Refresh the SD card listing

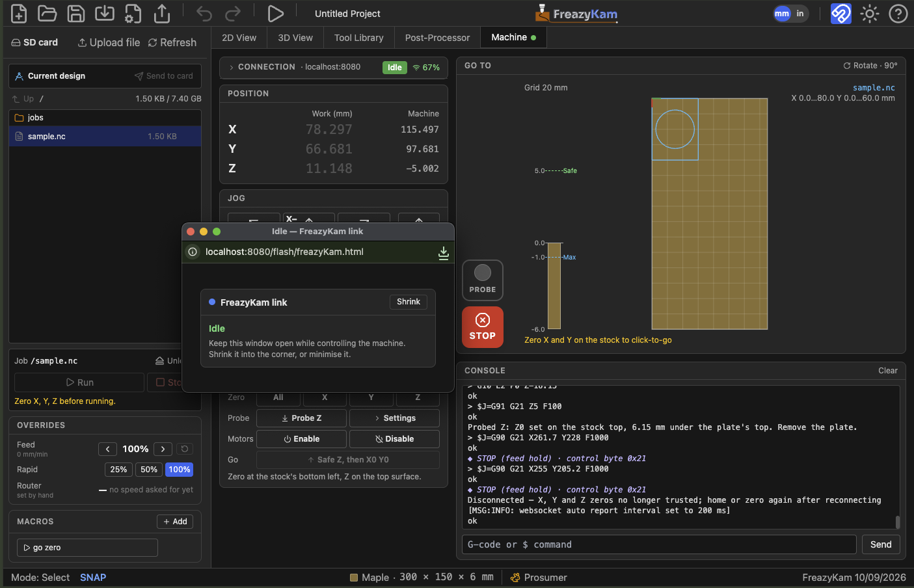172,42
